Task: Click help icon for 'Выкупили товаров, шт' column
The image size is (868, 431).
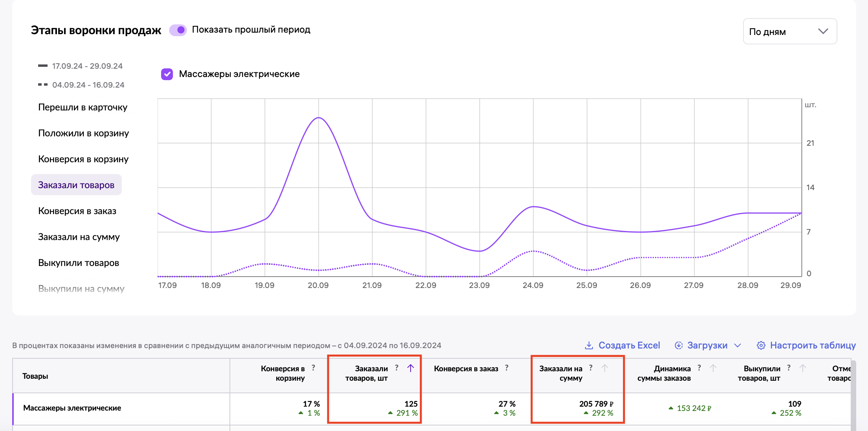Action: pyautogui.click(x=789, y=368)
